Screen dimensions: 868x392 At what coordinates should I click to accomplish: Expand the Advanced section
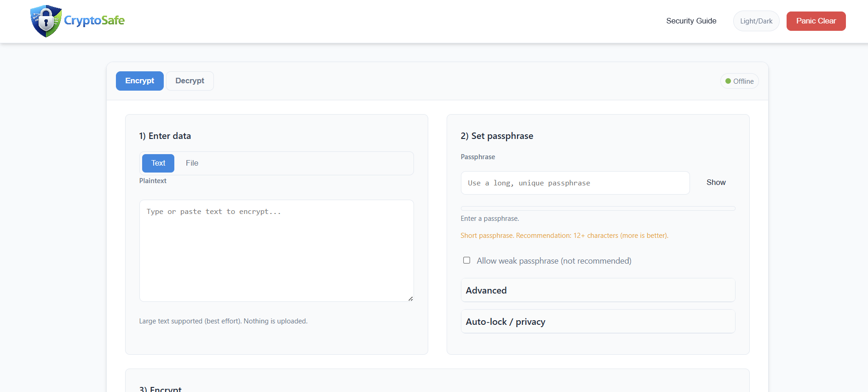tap(598, 290)
